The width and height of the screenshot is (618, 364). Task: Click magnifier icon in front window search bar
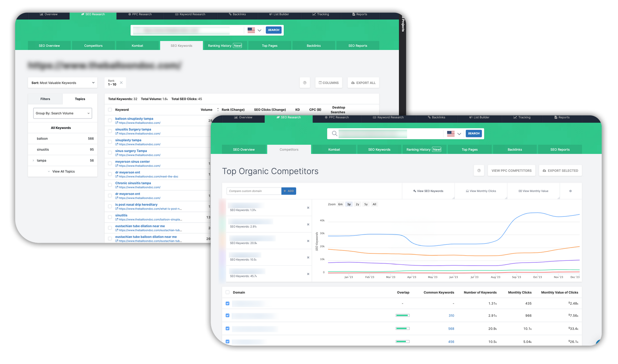(334, 133)
